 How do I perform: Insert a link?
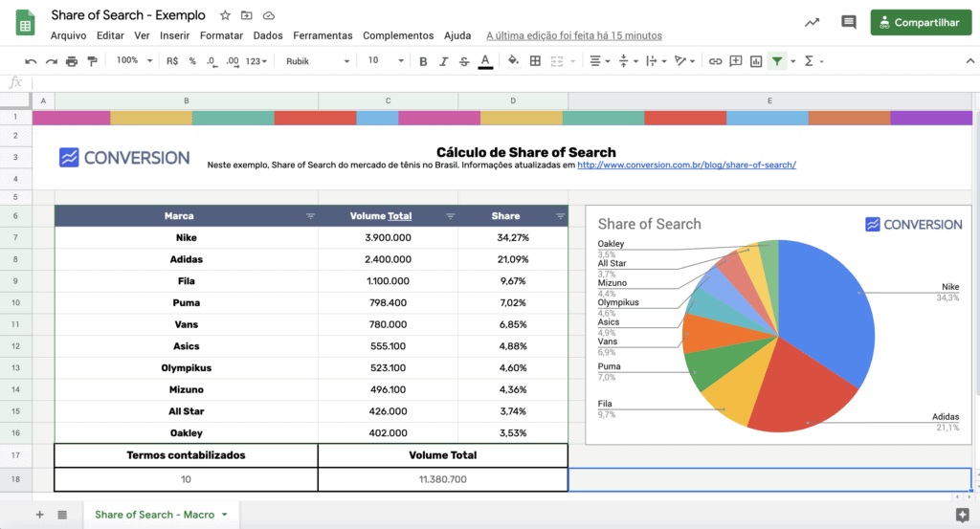[715, 61]
